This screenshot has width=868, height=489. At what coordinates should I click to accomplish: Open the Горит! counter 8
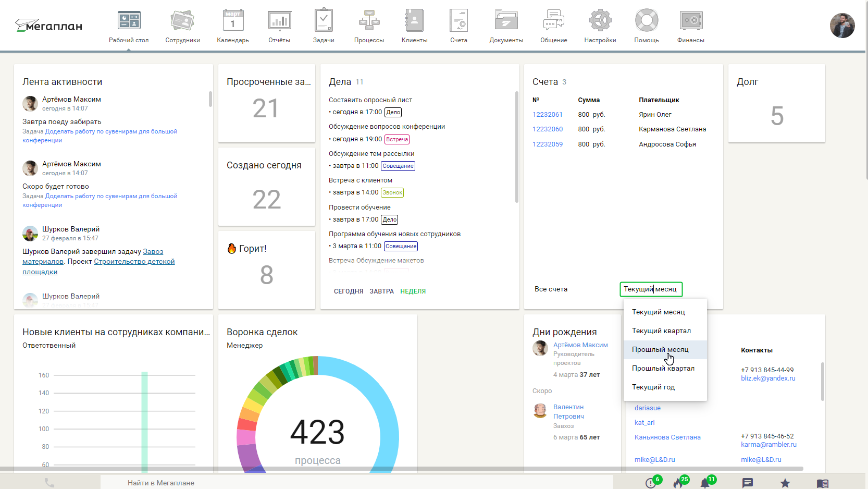pos(266,275)
